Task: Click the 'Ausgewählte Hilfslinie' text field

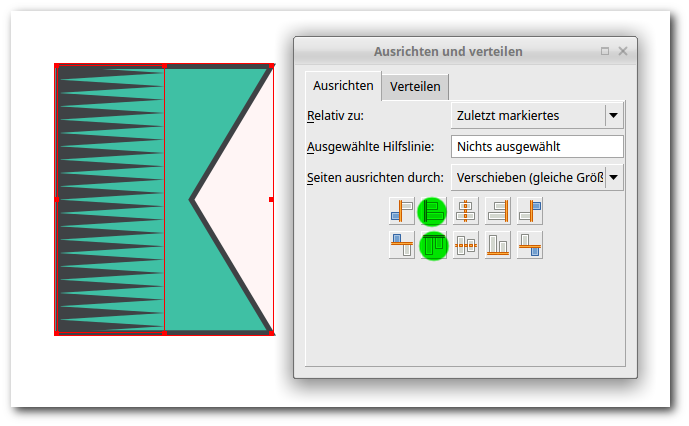Action: pos(537,147)
